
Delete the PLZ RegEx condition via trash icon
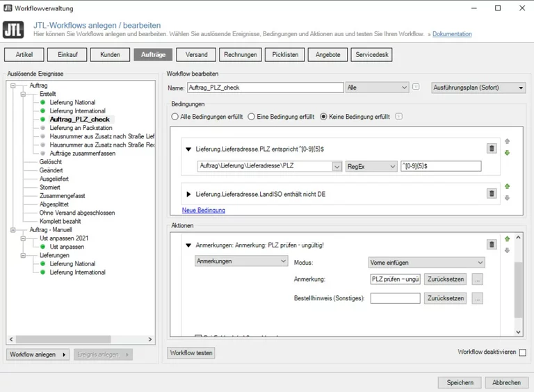[x=492, y=148]
